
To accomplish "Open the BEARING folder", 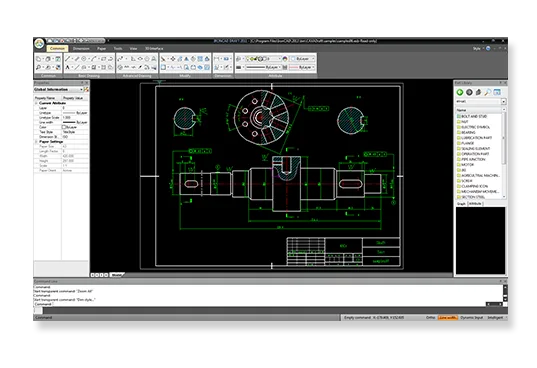I will click(466, 132).
